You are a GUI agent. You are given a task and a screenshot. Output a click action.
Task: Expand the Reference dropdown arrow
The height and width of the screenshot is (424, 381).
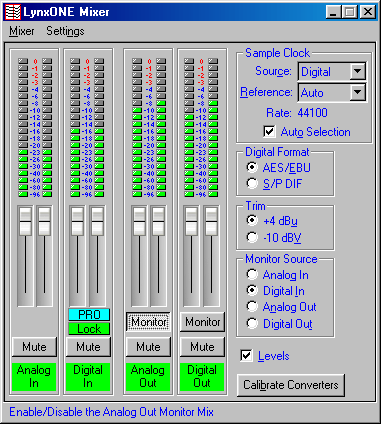pyautogui.click(x=357, y=92)
